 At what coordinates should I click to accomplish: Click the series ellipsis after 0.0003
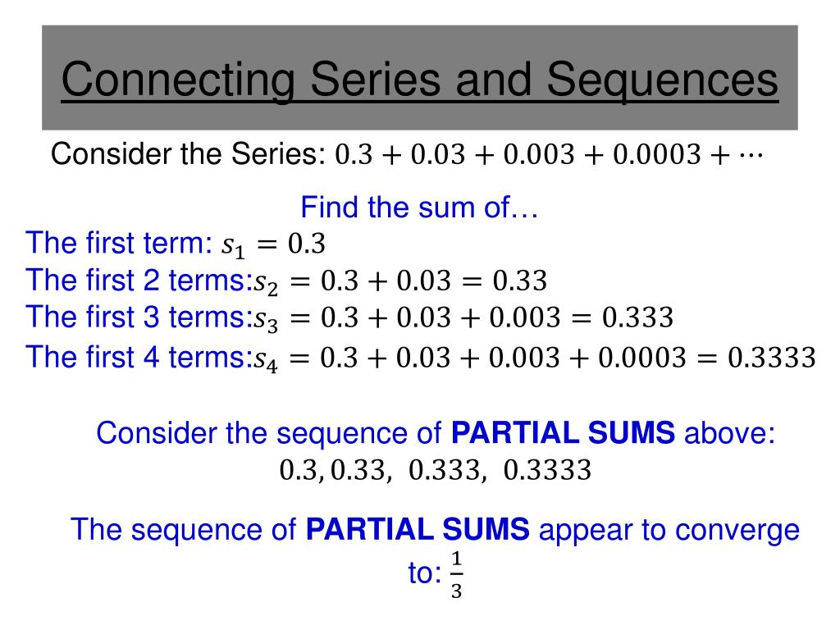(x=751, y=155)
